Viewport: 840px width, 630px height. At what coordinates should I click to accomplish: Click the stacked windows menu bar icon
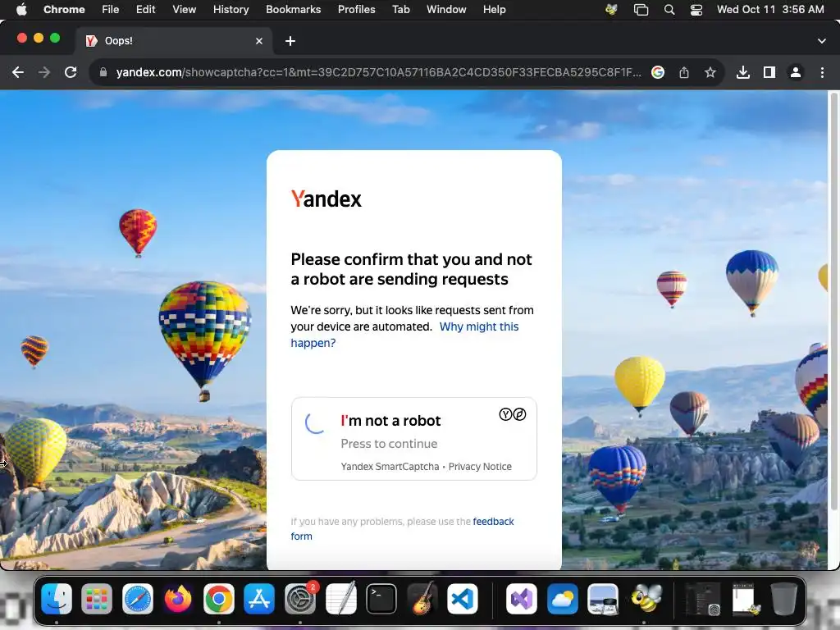[x=641, y=9]
